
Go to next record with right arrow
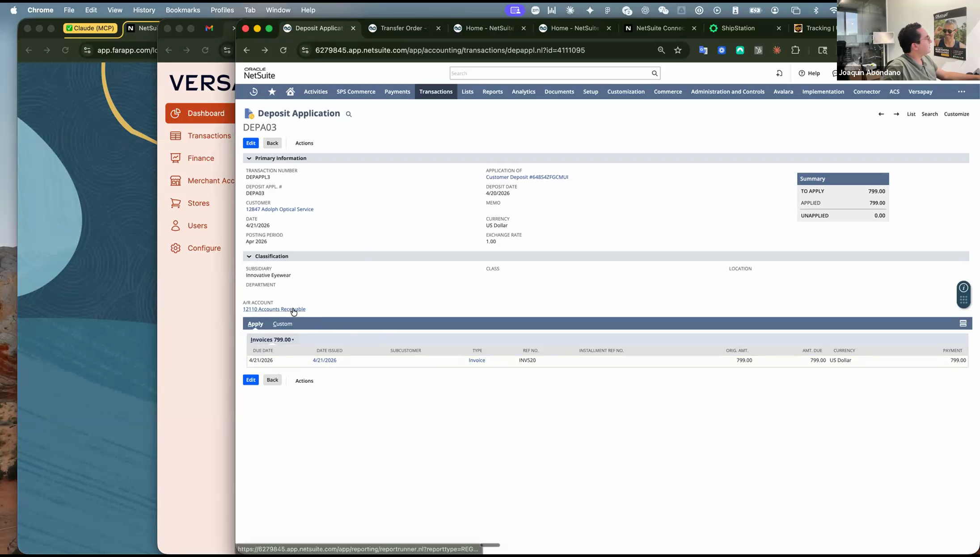[896, 114]
